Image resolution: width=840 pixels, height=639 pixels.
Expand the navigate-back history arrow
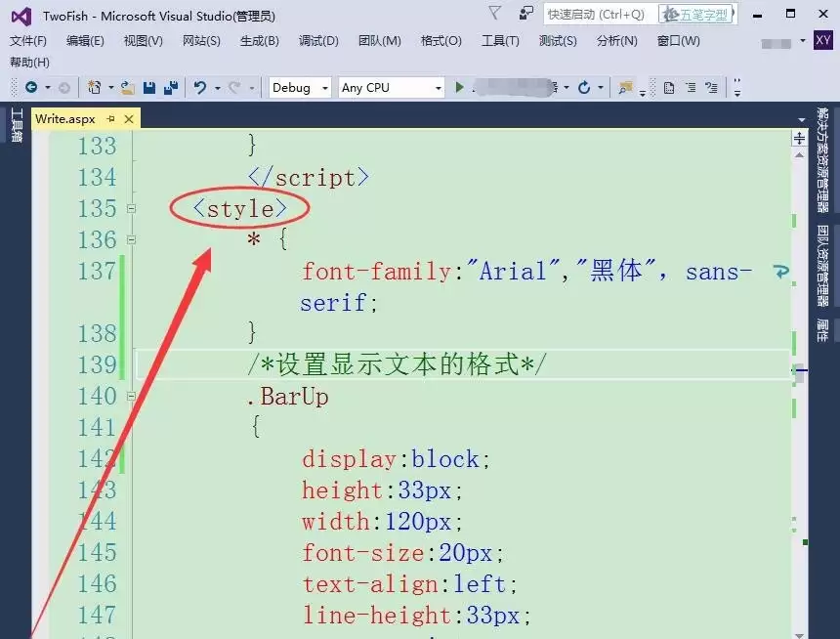click(47, 87)
